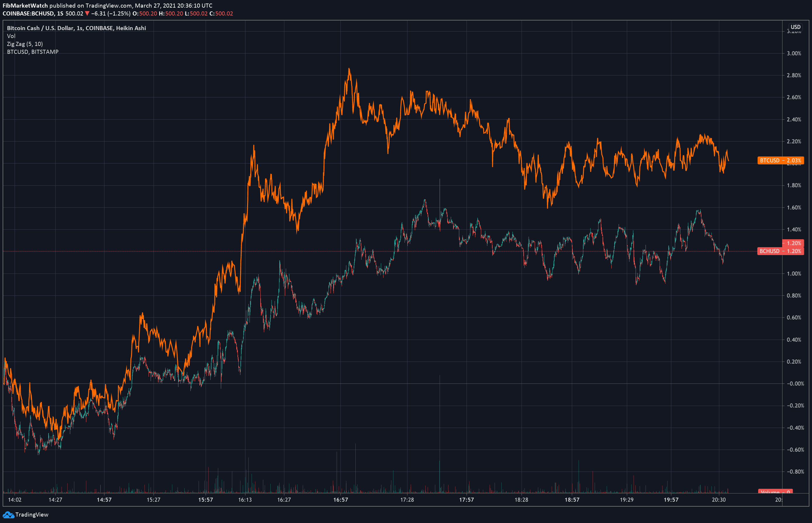The image size is (812, 523).
Task: Click the 16:13 time axis label
Action: (245, 500)
